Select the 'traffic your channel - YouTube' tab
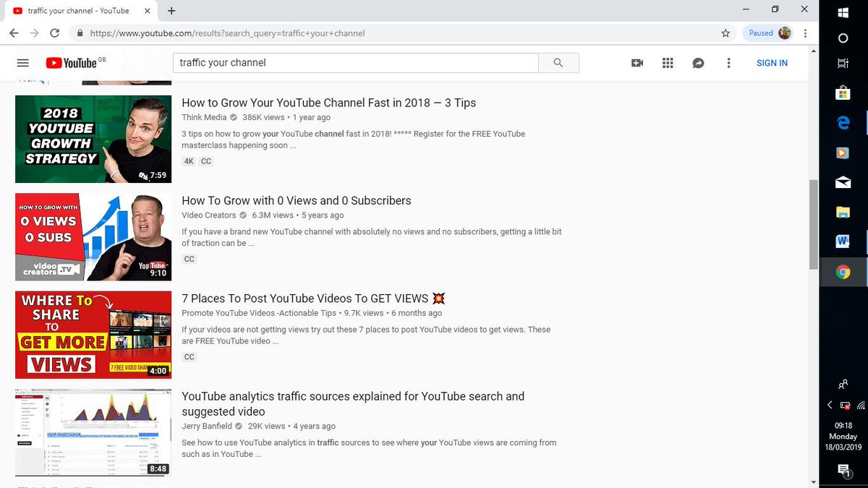This screenshot has height=488, width=868. coord(77,11)
